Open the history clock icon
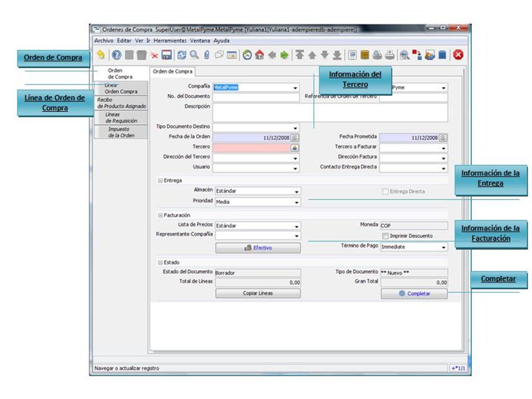Screen dimensions: 532x399 click(247, 55)
